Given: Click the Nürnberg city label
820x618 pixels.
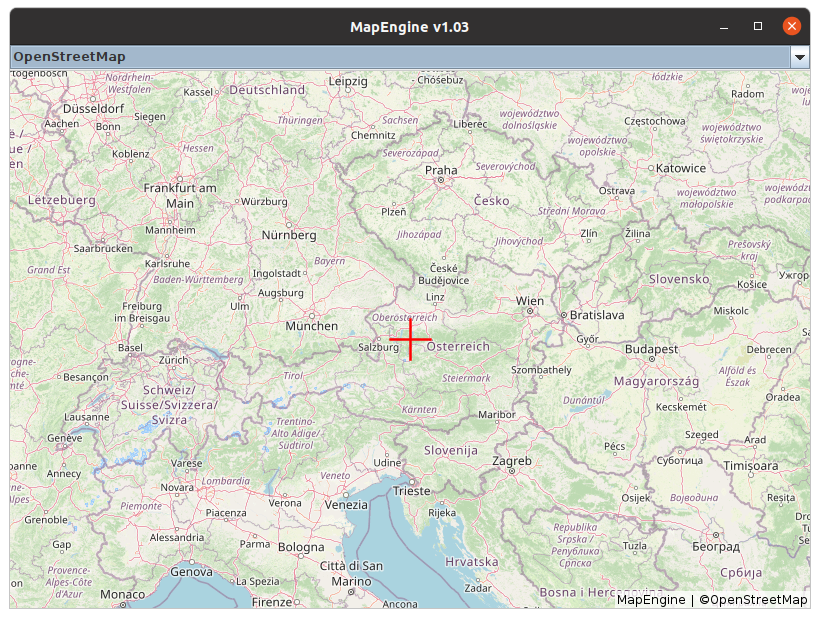Looking at the screenshot, I should point(288,235).
